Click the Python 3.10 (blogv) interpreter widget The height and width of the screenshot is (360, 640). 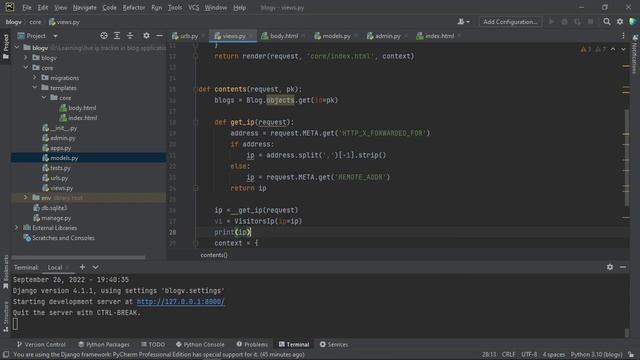tap(596, 355)
